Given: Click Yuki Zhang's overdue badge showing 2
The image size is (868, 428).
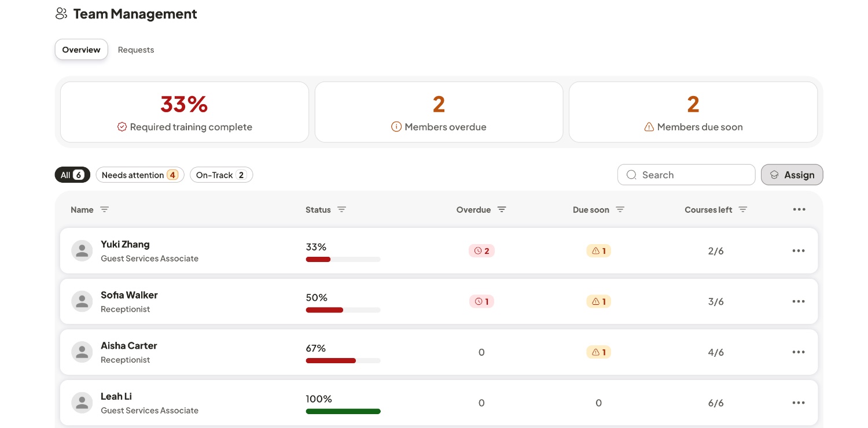Looking at the screenshot, I should (481, 250).
